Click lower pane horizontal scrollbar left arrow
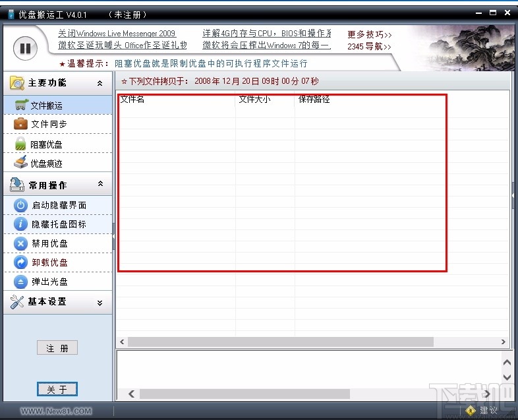The height and width of the screenshot is (420, 518). click(x=132, y=394)
